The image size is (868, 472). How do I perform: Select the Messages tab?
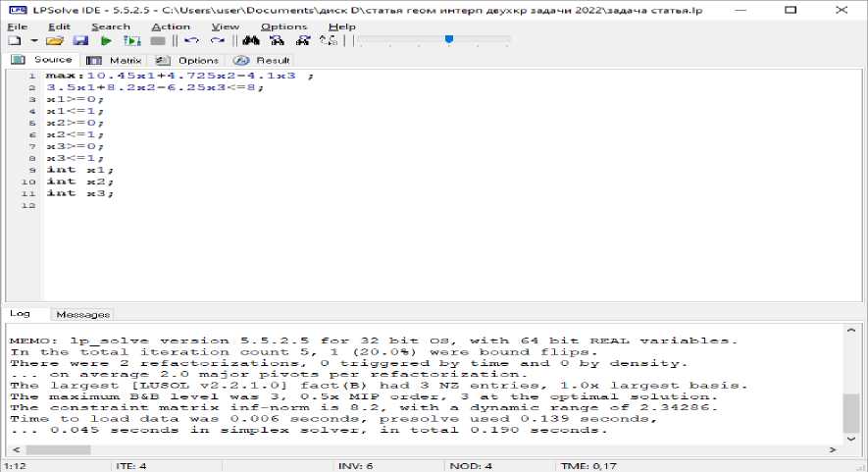pyautogui.click(x=83, y=315)
